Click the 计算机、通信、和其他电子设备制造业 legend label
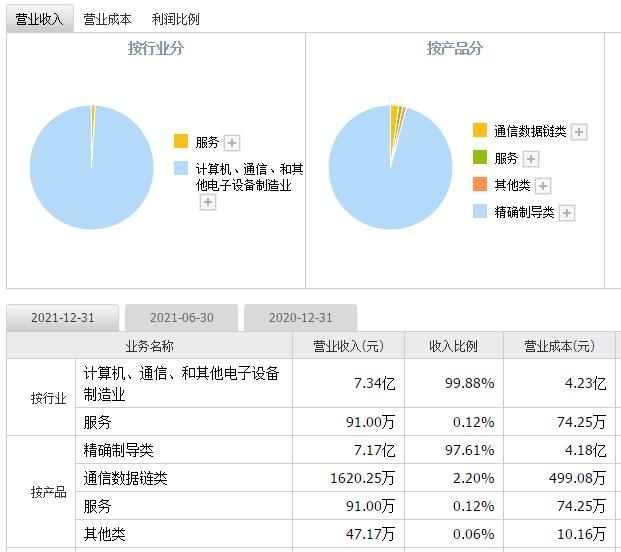 250,177
